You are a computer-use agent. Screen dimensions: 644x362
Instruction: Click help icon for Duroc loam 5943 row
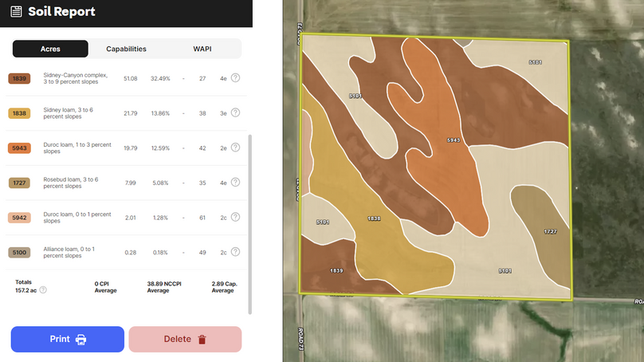(x=235, y=148)
